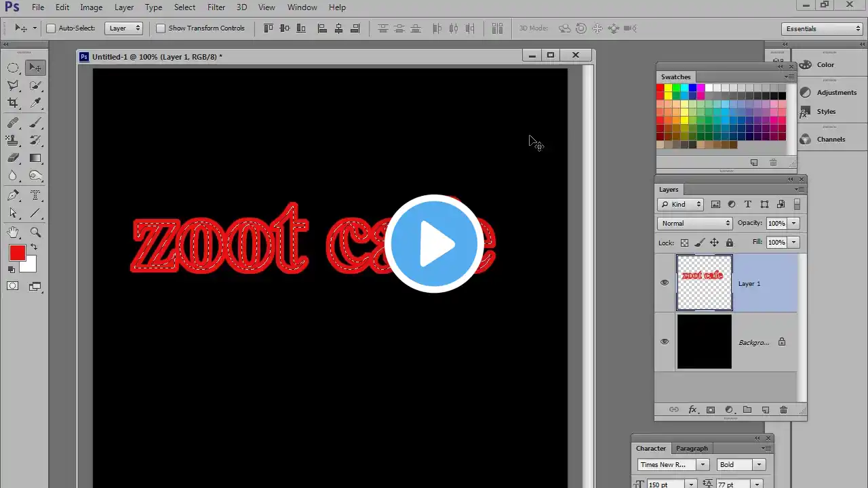Open the Styles panel
868x488 pixels.
tap(818, 111)
